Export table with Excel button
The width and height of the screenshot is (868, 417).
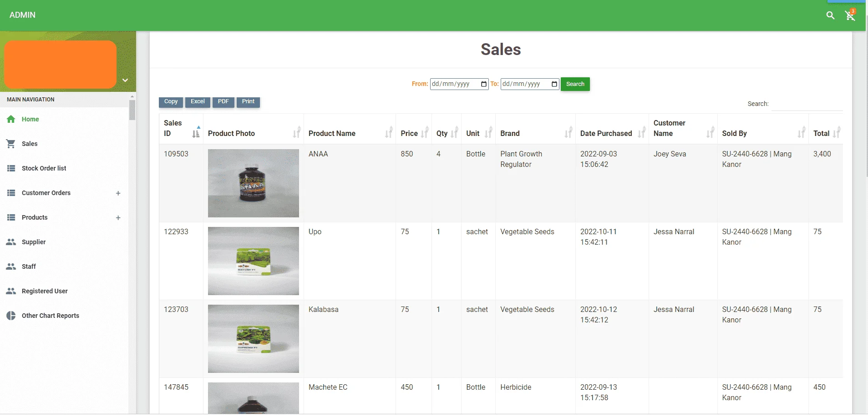point(198,102)
